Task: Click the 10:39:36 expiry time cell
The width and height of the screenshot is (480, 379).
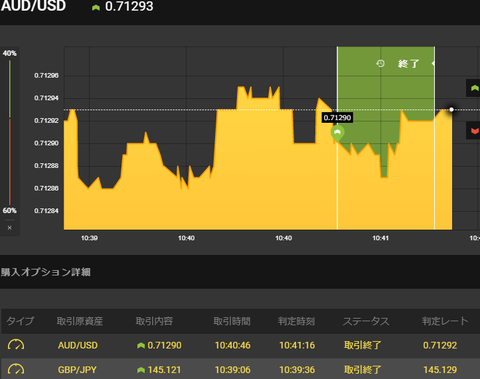Action: pyautogui.click(x=297, y=370)
